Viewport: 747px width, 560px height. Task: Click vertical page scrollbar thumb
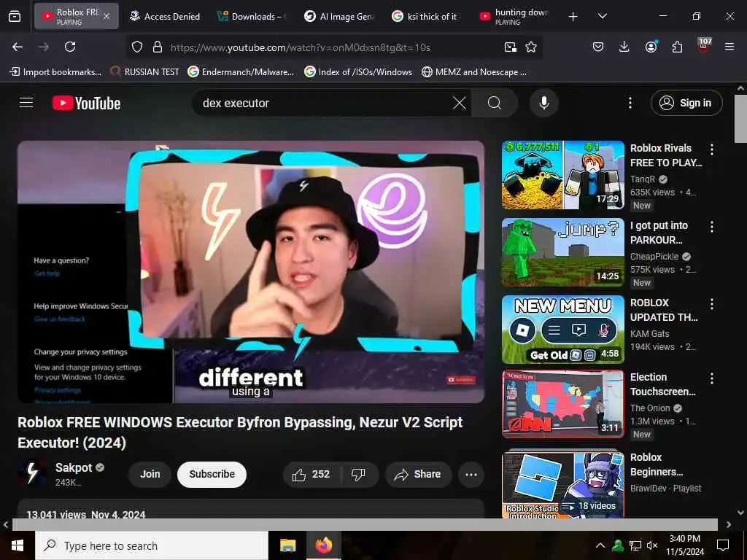coord(740,119)
